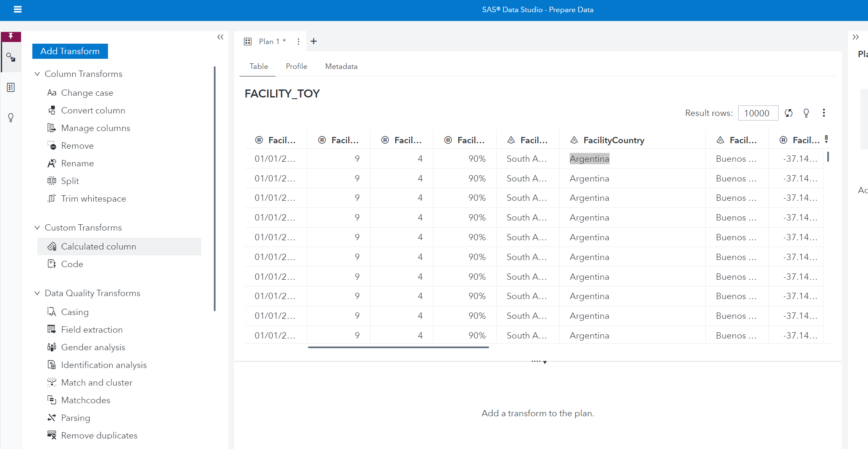
Task: Open the transforms pane icon in the sidebar
Action: [11, 57]
